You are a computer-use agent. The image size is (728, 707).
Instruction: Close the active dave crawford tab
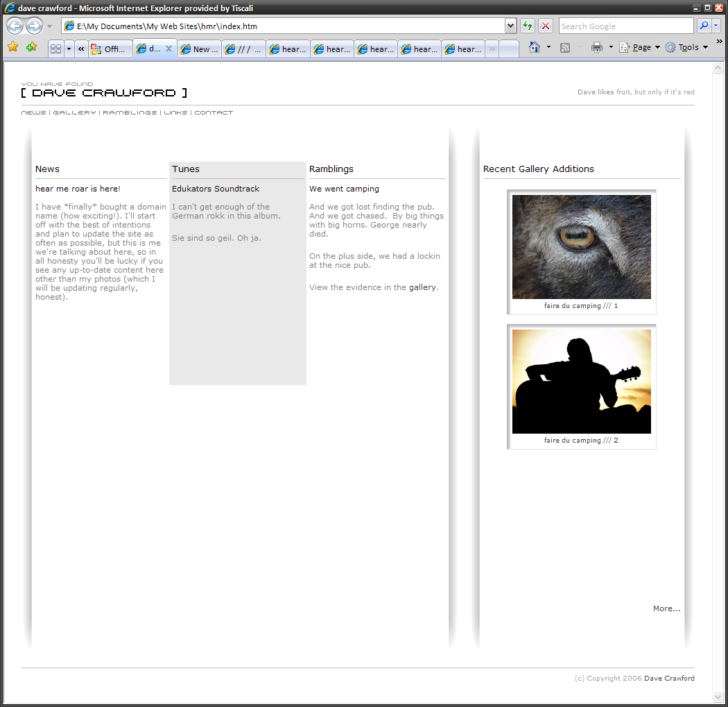(169, 49)
